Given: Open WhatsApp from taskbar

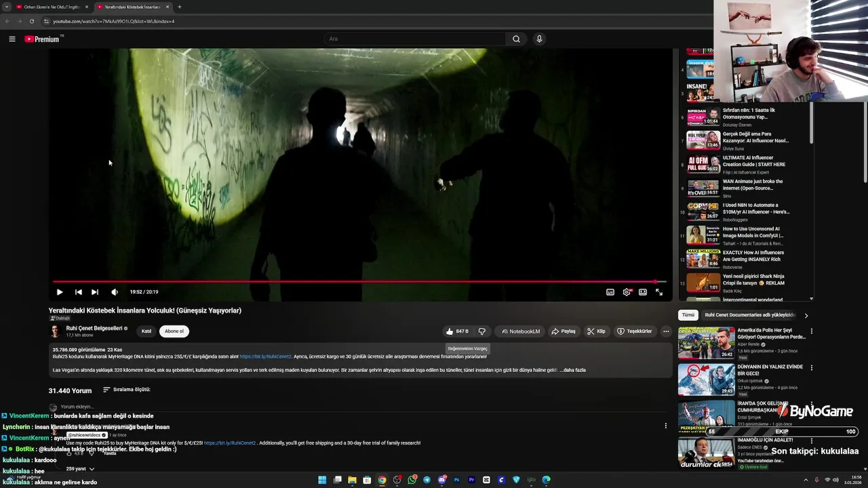Looking at the screenshot, I should (412, 480).
